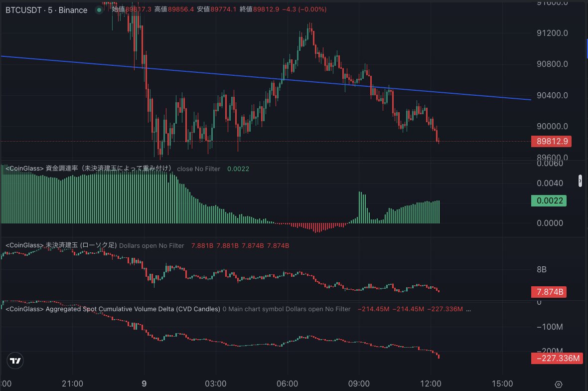This screenshot has width=588, height=391.
Task: Click the 90000.0 price scale label
Action: (552, 127)
